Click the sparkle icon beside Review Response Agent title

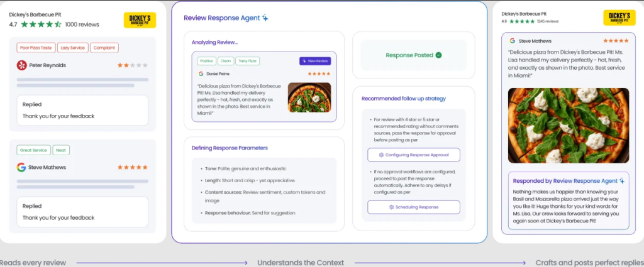(265, 18)
